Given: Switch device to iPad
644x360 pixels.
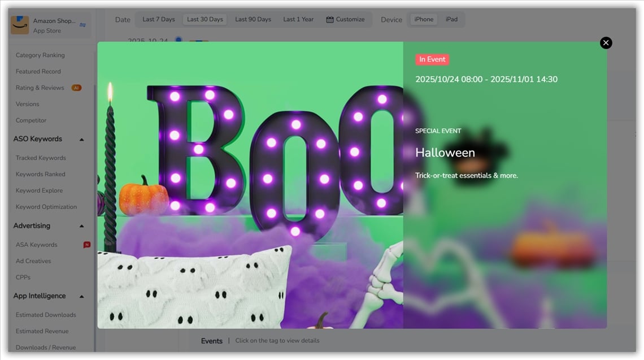Looking at the screenshot, I should 451,19.
